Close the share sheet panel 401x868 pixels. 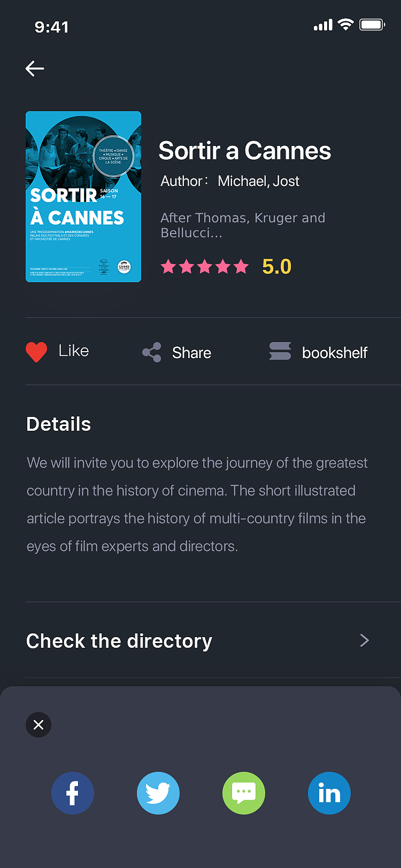coord(38,725)
